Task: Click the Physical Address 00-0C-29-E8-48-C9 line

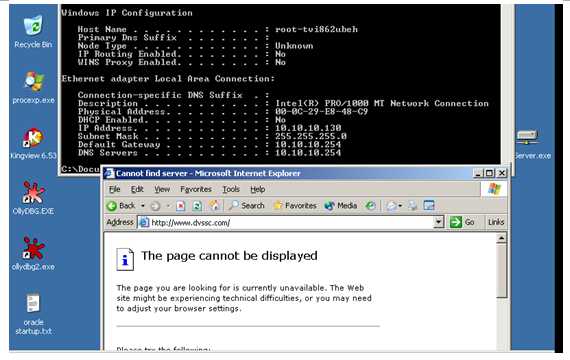Action: pyautogui.click(x=223, y=112)
